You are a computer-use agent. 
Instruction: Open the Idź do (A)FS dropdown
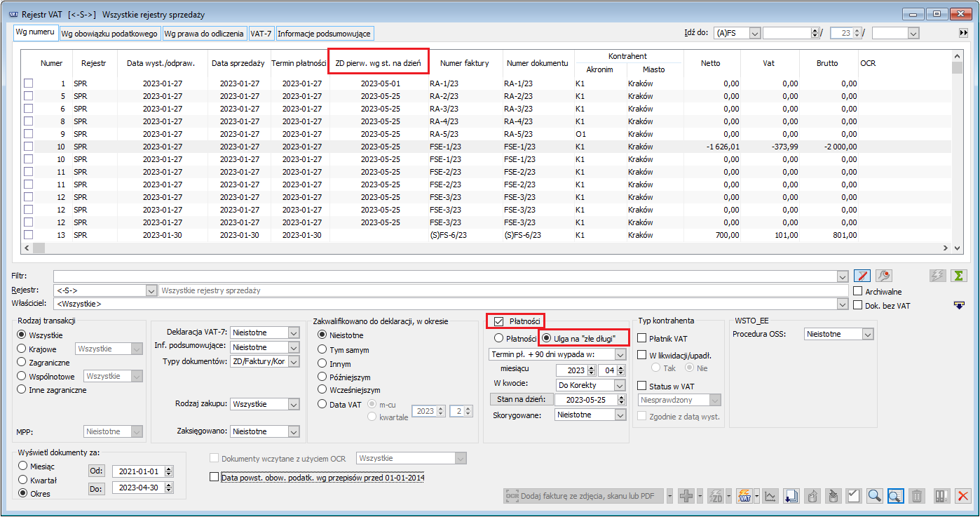click(x=754, y=33)
